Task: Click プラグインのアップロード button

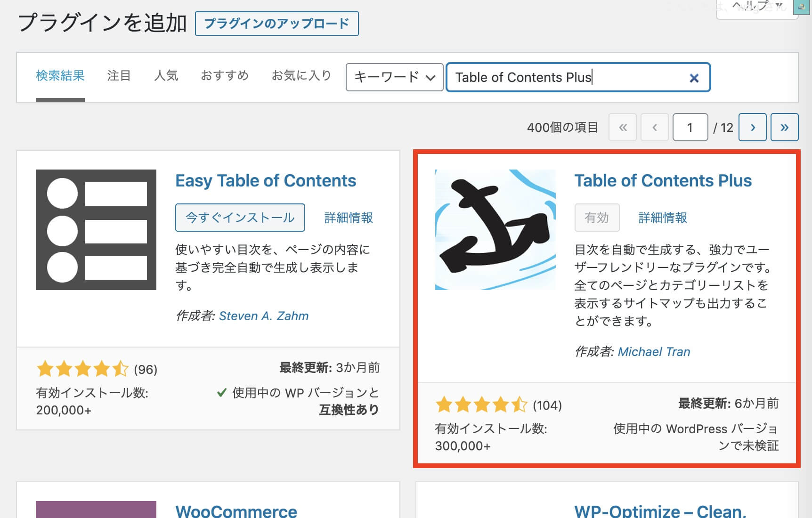Action: coord(276,24)
